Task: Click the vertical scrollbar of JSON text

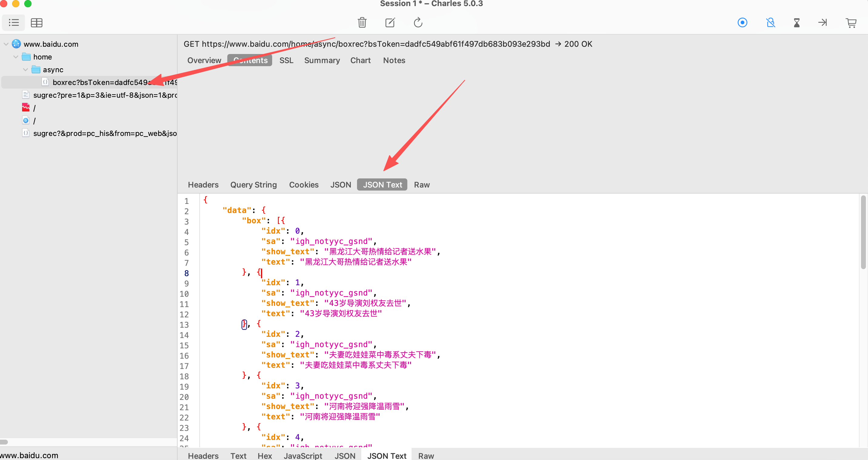Action: [x=863, y=233]
